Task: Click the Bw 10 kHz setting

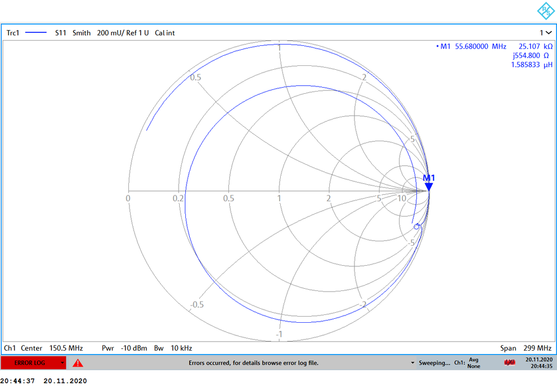Action: pos(173,348)
